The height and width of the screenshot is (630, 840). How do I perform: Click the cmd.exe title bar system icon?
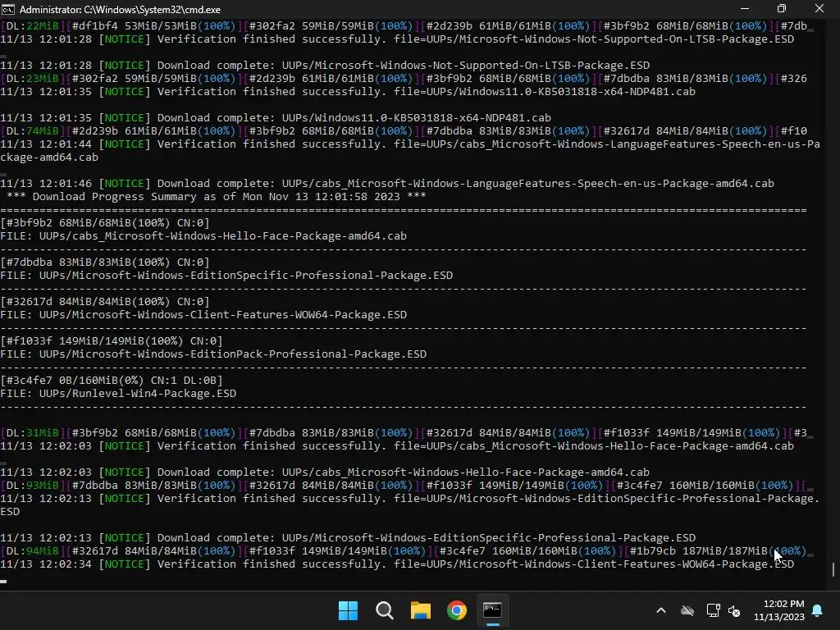(8, 9)
